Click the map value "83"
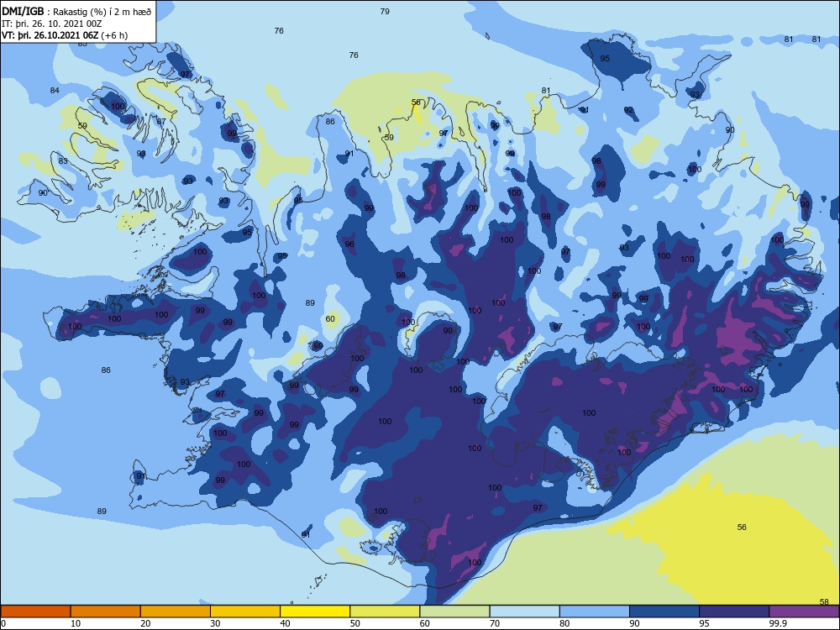The image size is (840, 630). 63,160
